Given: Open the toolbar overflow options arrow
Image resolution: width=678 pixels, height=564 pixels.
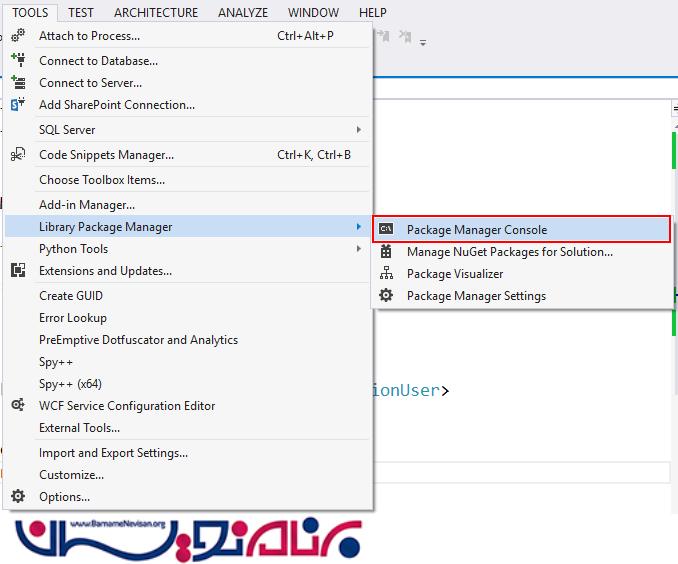Looking at the screenshot, I should pos(423,43).
